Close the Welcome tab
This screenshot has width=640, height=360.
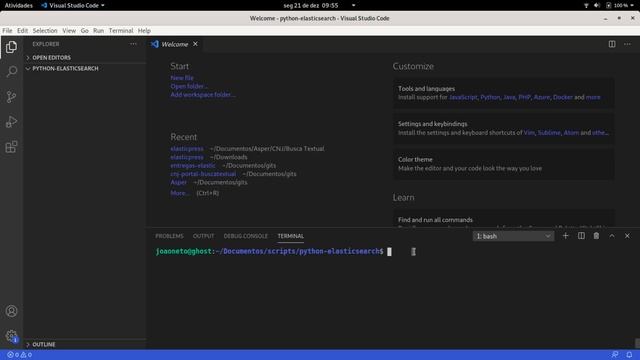click(x=195, y=44)
